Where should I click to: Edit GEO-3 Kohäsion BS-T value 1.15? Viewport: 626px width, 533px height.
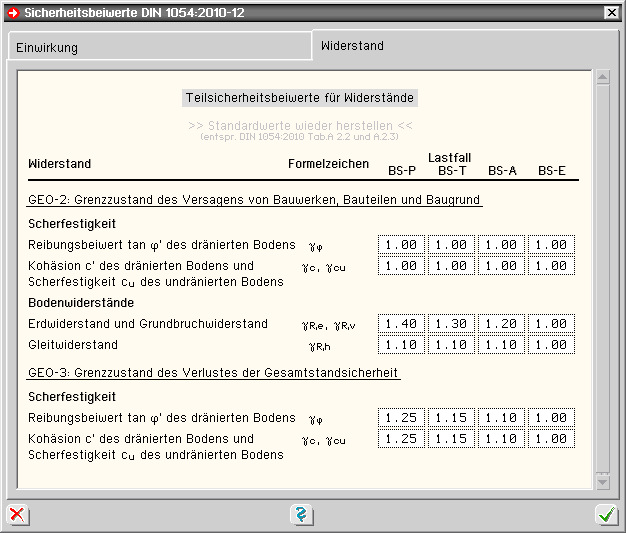point(452,438)
